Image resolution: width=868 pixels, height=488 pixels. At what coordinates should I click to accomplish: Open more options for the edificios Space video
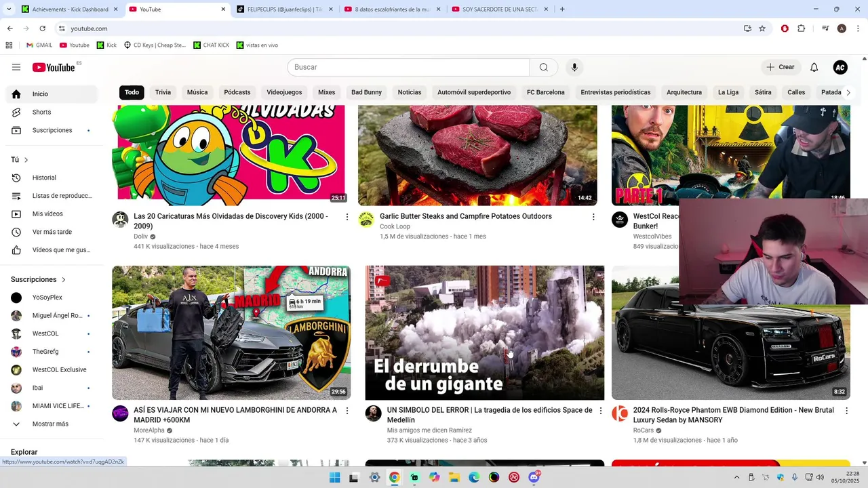[600, 411]
